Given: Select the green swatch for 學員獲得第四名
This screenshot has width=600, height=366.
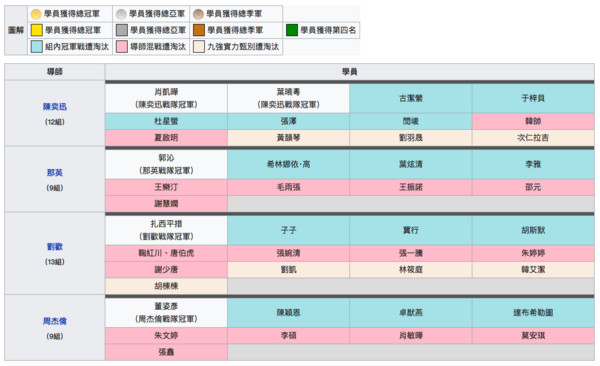Looking at the screenshot, I should 292,30.
